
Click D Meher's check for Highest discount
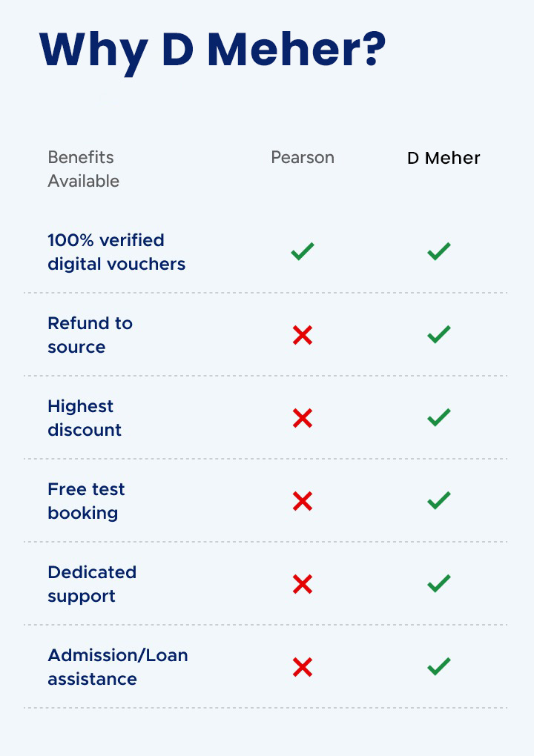pos(439,418)
